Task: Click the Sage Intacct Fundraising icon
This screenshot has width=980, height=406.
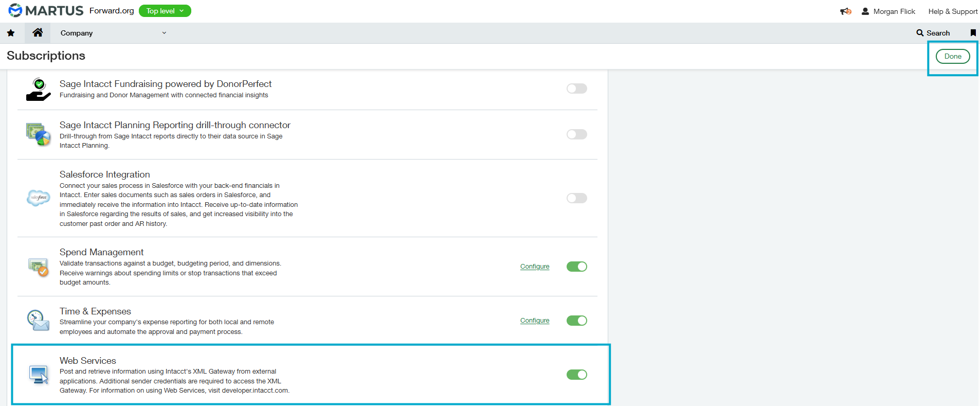Action: pos(39,89)
